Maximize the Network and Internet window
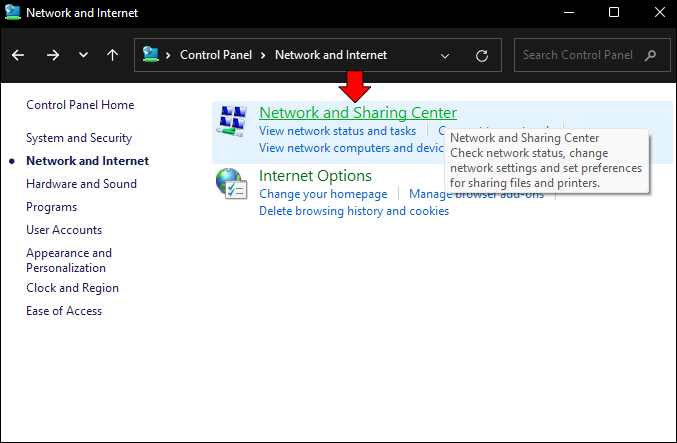The height and width of the screenshot is (443, 677). coord(614,13)
